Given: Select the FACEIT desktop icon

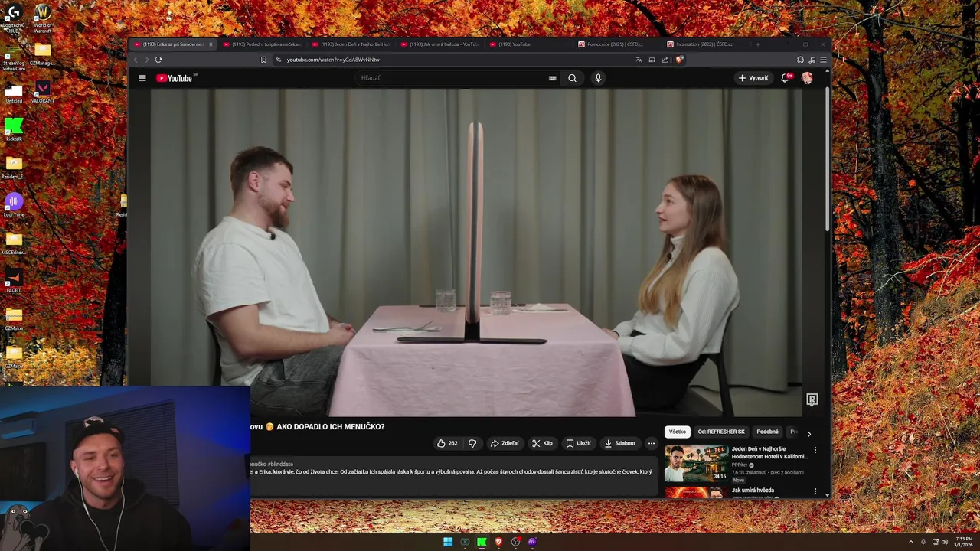Looking at the screenshot, I should [14, 281].
